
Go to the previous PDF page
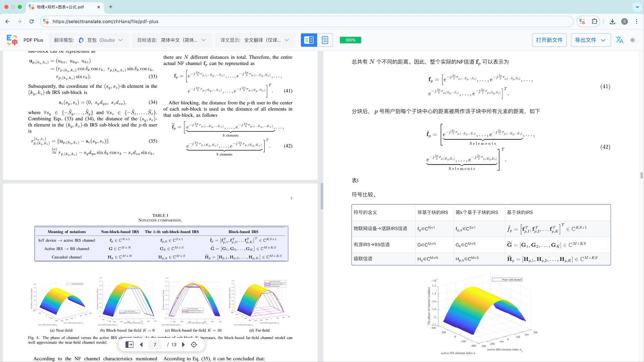tap(142, 345)
